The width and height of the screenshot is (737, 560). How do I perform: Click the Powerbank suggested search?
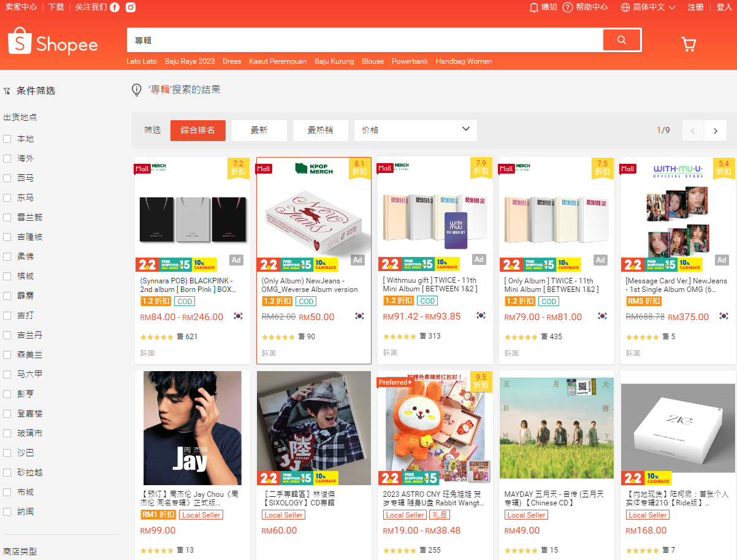(x=410, y=61)
